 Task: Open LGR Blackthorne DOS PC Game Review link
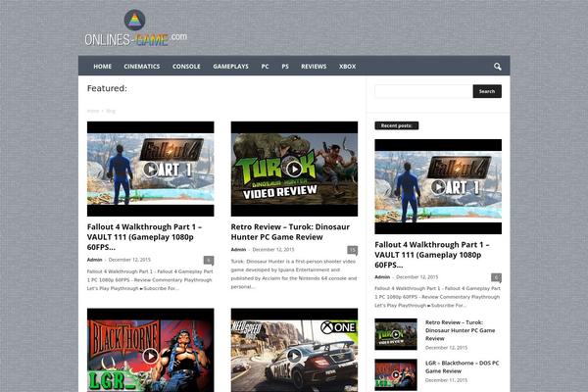462,367
